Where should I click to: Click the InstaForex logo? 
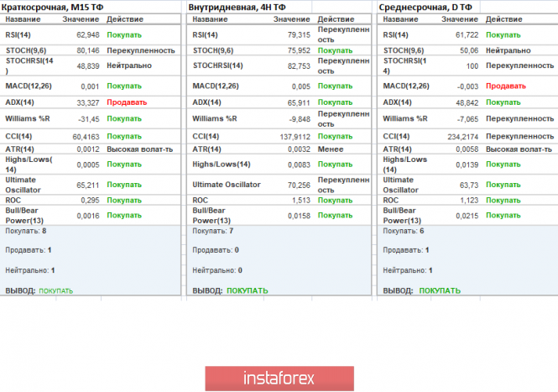pyautogui.click(x=279, y=378)
